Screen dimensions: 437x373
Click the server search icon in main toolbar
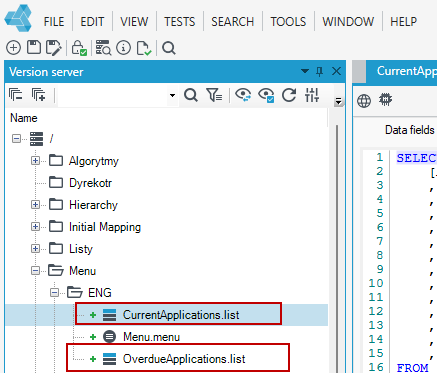pos(103,48)
